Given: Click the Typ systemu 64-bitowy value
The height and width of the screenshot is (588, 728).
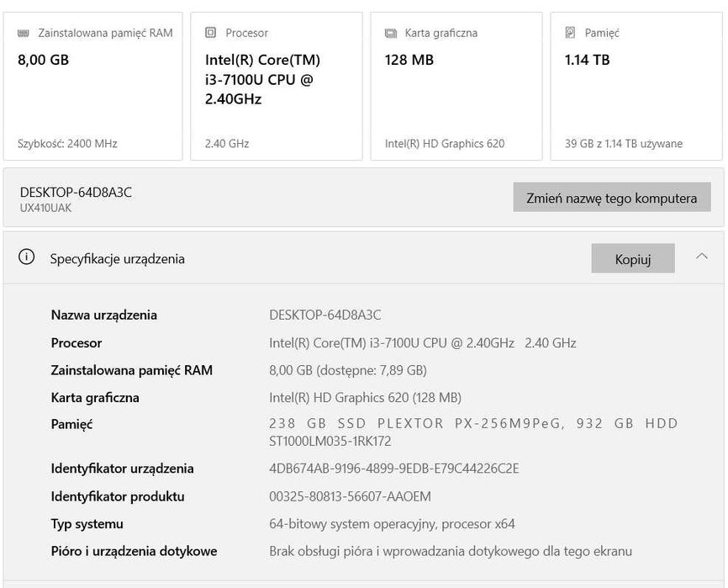Looking at the screenshot, I should click(x=392, y=524).
